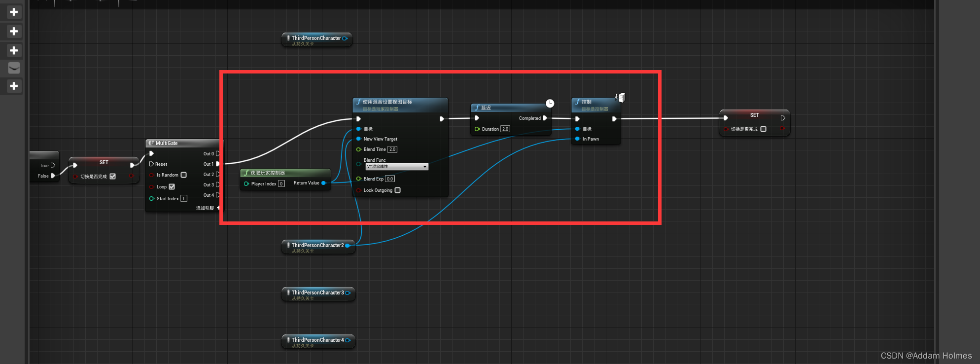Click the New View Target pin
Screen dimensions: 980x364
coord(359,139)
